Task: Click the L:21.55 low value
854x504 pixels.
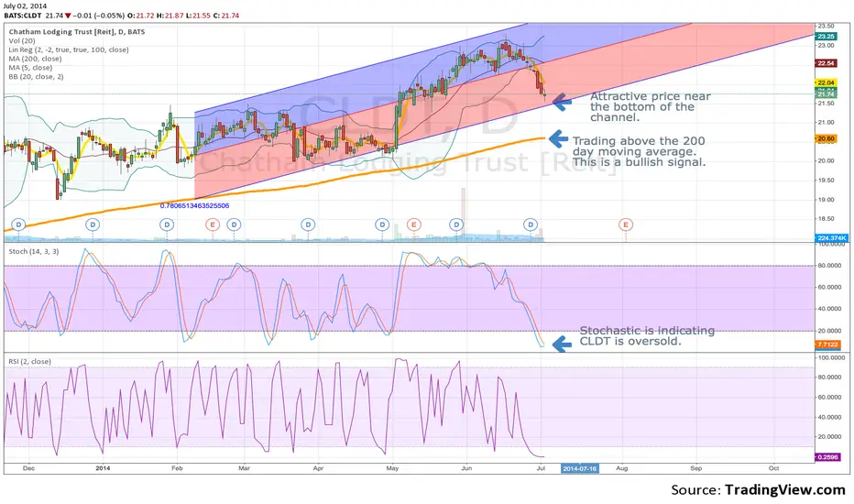Action: coord(198,16)
